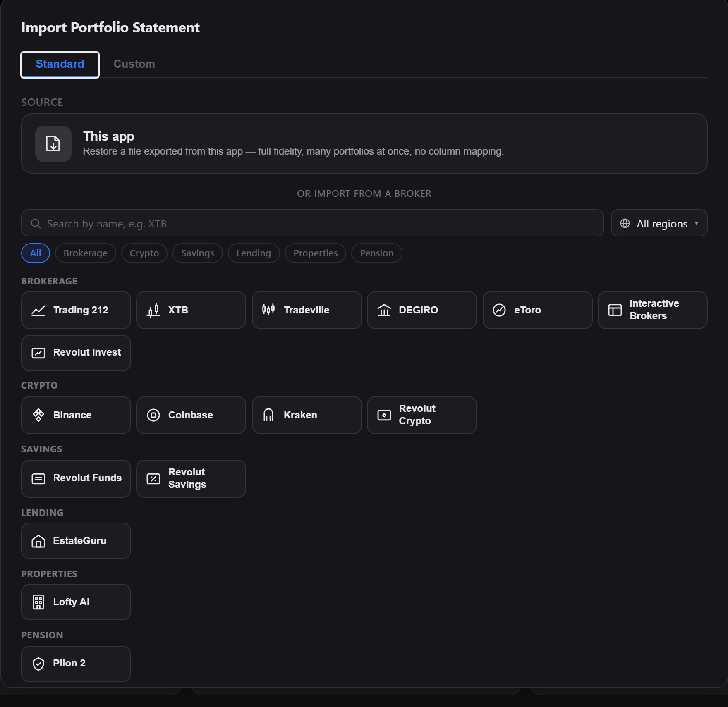Choose Tradeville as the broker
This screenshot has width=728, height=707.
pyautogui.click(x=307, y=310)
